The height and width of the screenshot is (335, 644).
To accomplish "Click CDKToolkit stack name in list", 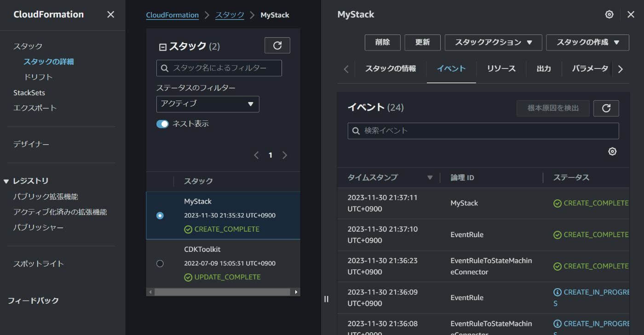I will tap(202, 249).
